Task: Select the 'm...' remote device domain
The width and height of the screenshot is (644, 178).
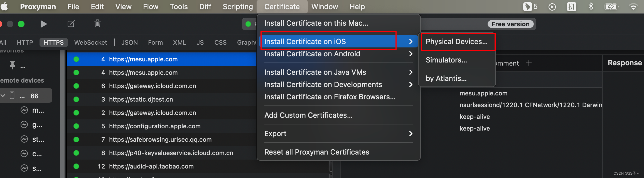Action: [x=38, y=110]
